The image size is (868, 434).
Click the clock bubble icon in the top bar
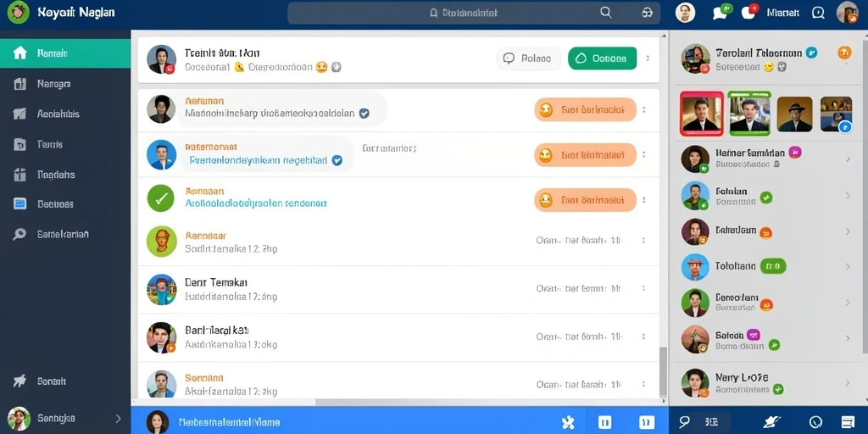[818, 13]
